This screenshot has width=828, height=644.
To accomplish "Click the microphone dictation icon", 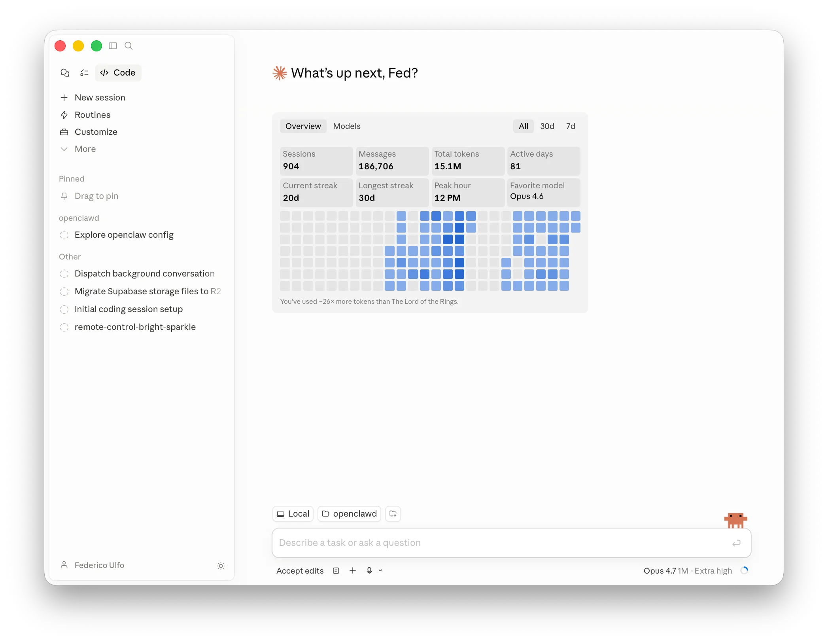I will [x=369, y=570].
